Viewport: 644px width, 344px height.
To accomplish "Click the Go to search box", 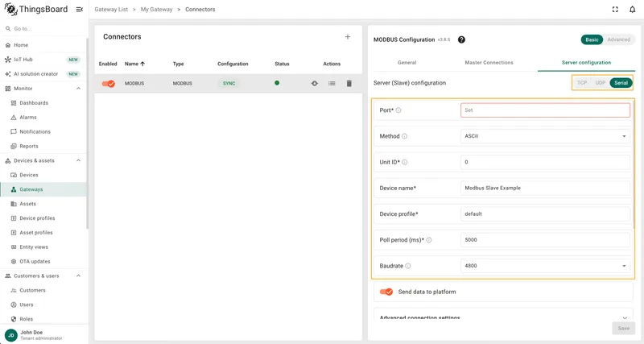I will tap(43, 29).
